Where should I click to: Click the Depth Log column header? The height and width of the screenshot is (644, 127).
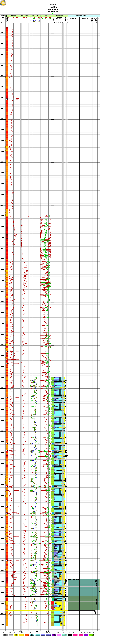3,16
